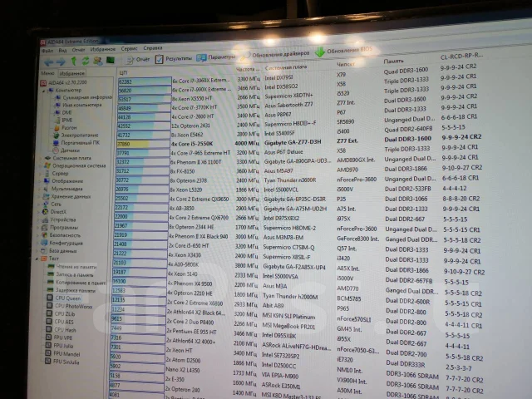Click the Сеть network icon

coord(47,204)
